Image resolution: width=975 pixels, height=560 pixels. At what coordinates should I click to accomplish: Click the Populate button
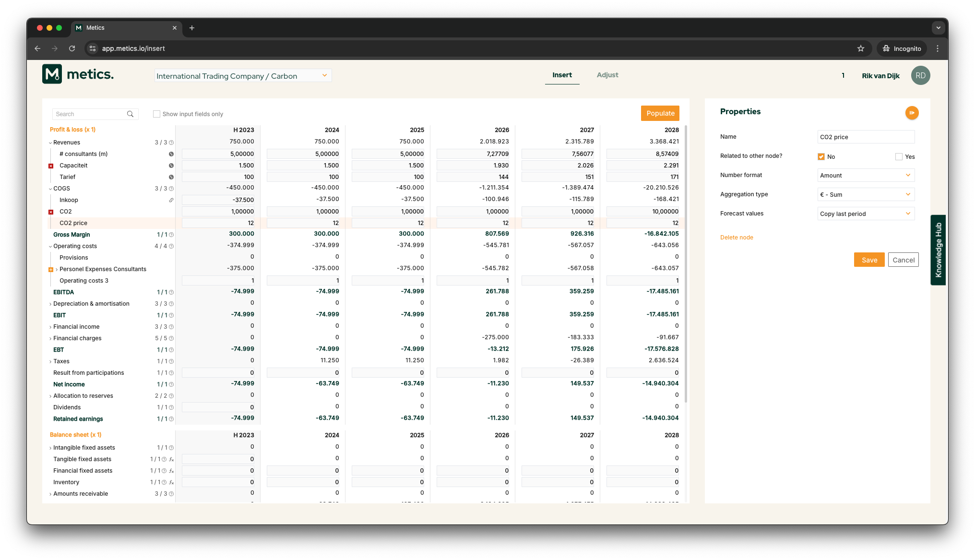[660, 113]
